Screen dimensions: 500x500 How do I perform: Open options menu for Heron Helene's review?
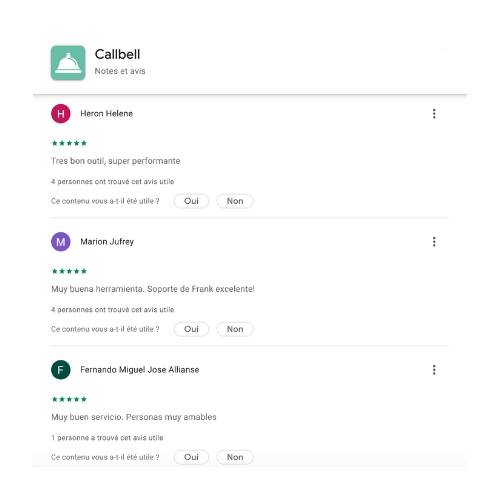(x=434, y=114)
